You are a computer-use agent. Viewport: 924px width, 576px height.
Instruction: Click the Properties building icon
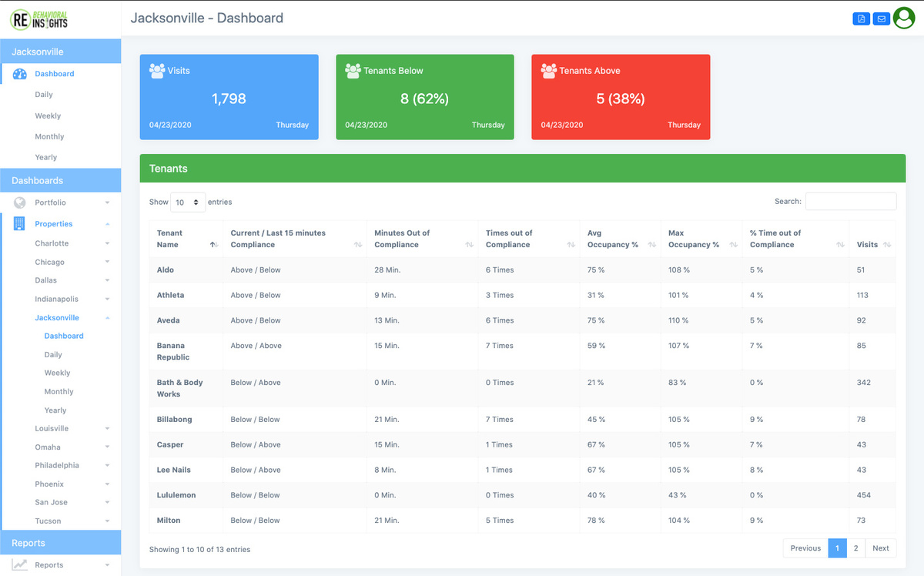click(19, 224)
